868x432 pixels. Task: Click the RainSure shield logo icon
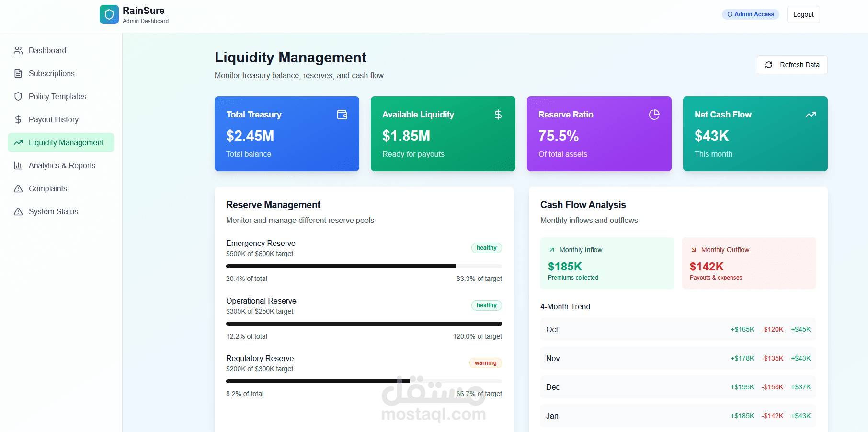point(109,14)
